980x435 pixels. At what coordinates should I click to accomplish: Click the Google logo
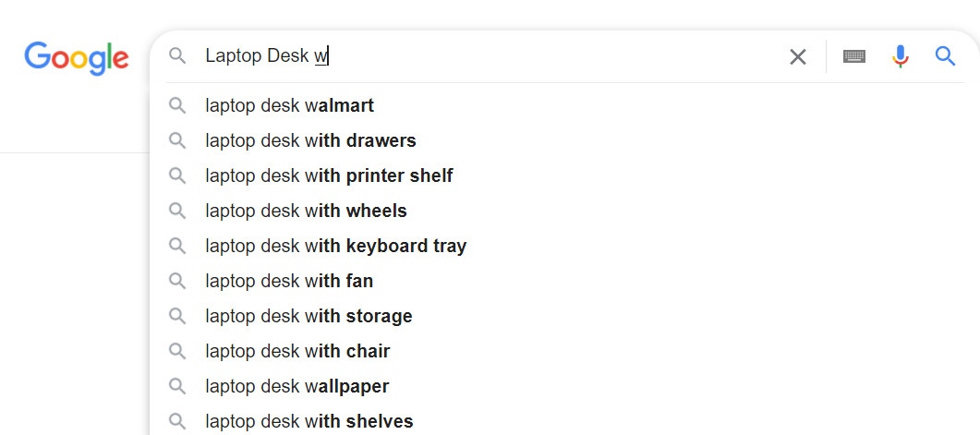[77, 57]
